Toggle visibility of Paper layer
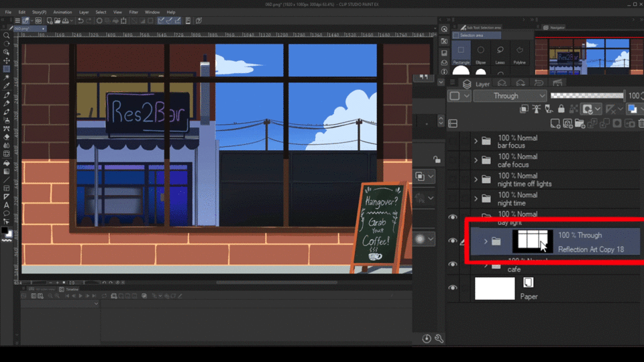 click(453, 288)
